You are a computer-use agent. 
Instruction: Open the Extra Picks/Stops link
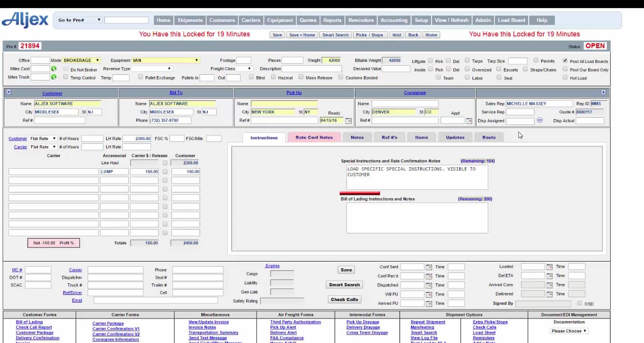click(490, 322)
